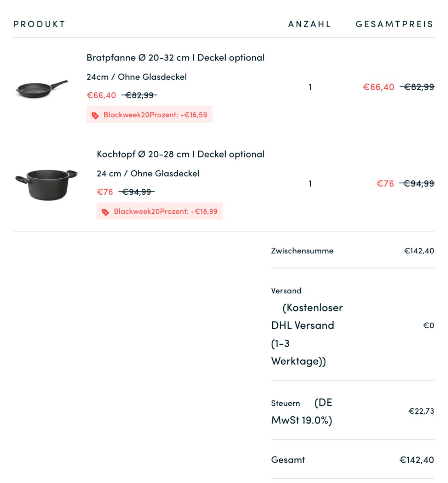The width and height of the screenshot is (448, 483).
Task: Click the ANZAHL column header
Action: pyautogui.click(x=310, y=24)
